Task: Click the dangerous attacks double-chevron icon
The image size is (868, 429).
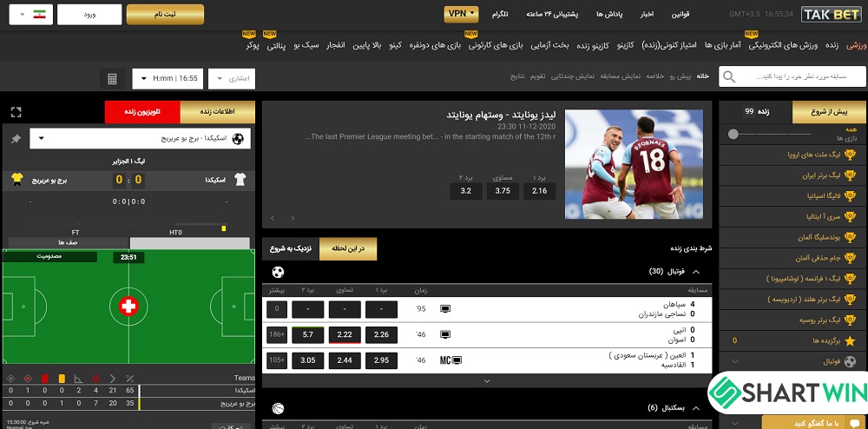Action: [95, 379]
